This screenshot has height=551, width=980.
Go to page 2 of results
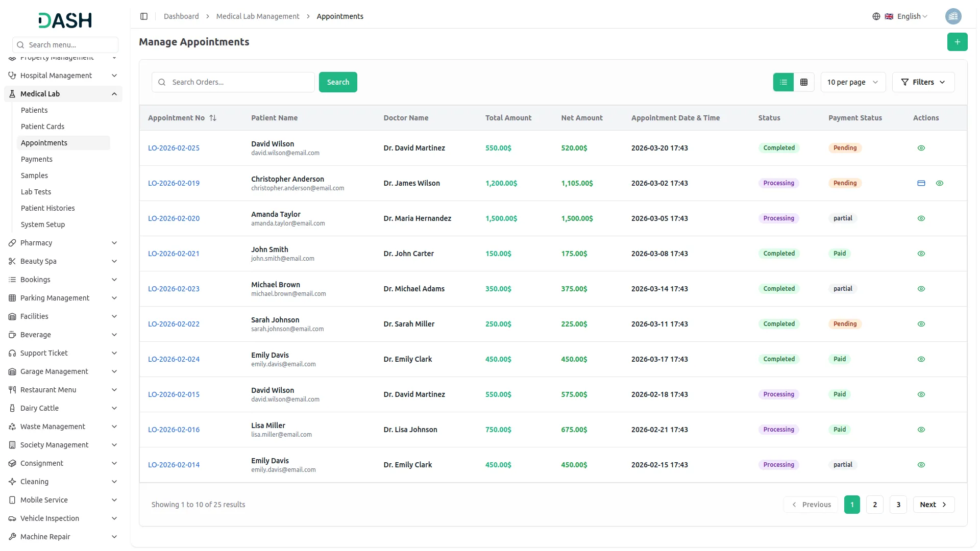[874, 505]
